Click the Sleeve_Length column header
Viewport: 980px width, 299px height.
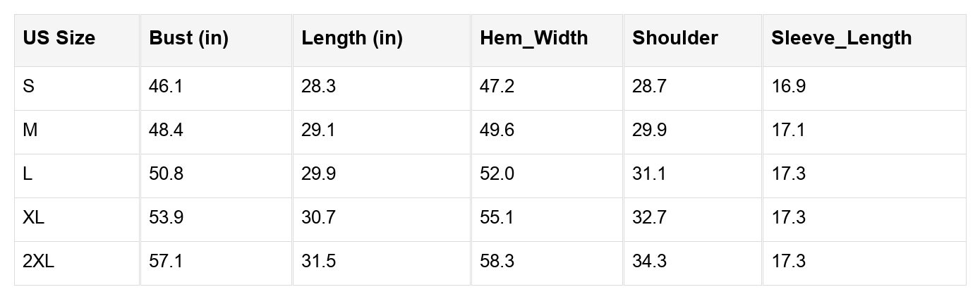841,38
